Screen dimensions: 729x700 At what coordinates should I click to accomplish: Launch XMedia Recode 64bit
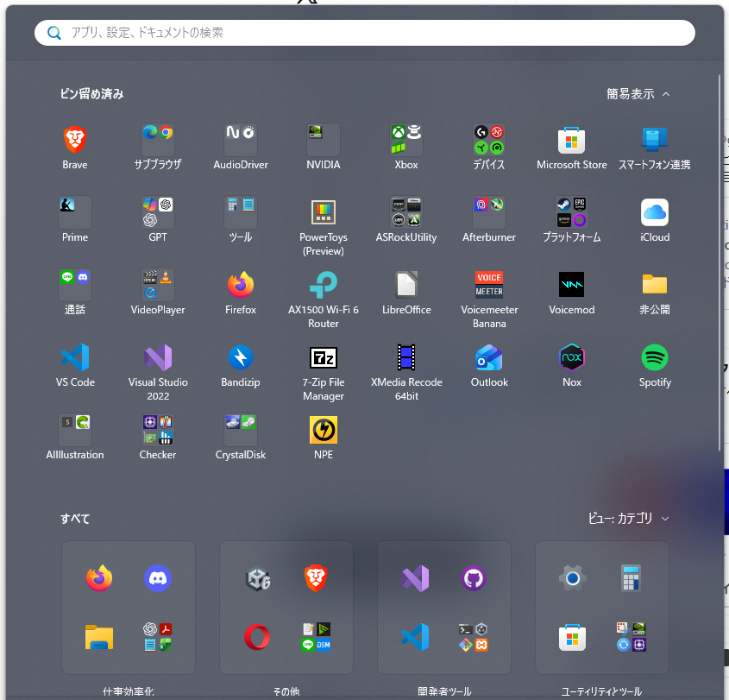coord(405,357)
